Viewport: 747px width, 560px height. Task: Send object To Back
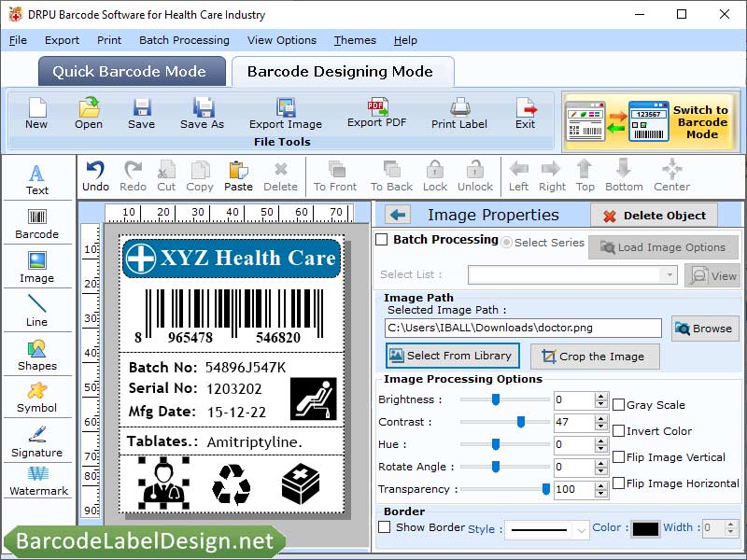click(391, 176)
